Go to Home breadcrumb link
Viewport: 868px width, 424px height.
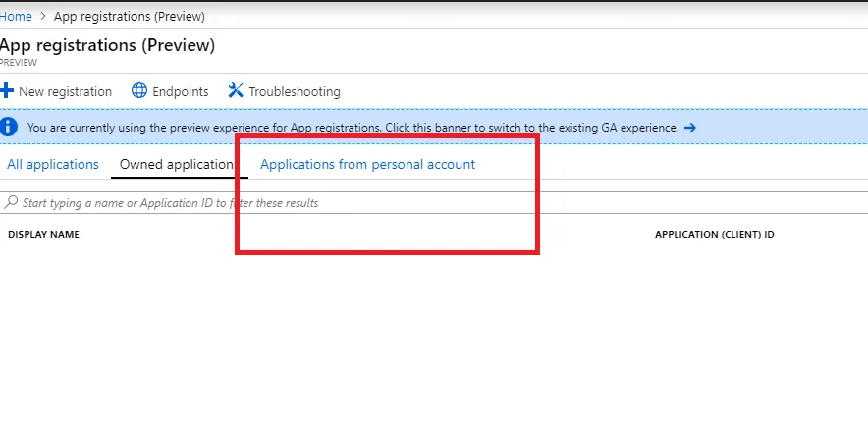(x=16, y=16)
